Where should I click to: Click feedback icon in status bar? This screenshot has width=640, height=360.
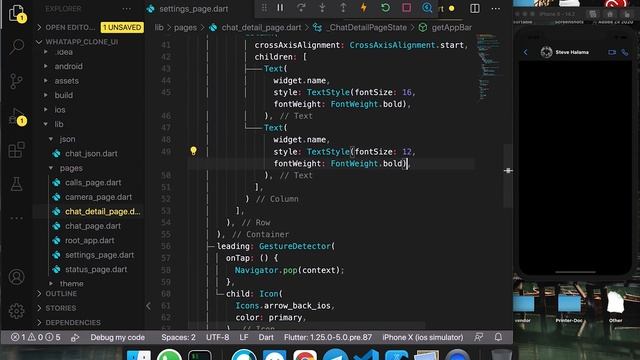[478, 337]
